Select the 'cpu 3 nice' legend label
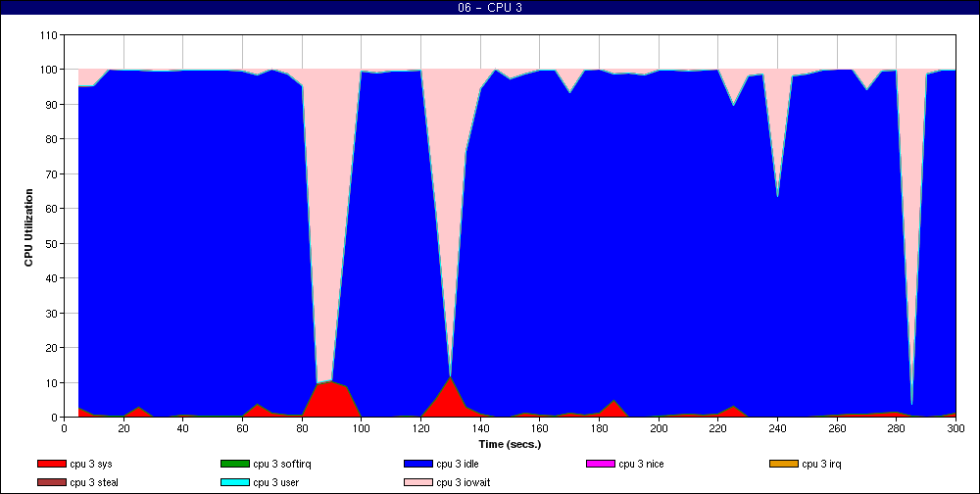 click(x=641, y=464)
